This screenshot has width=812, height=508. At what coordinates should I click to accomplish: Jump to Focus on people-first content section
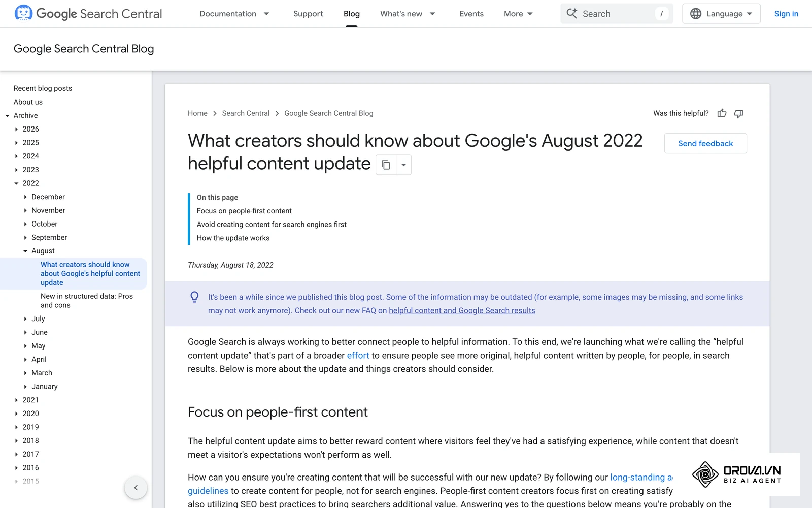(244, 211)
